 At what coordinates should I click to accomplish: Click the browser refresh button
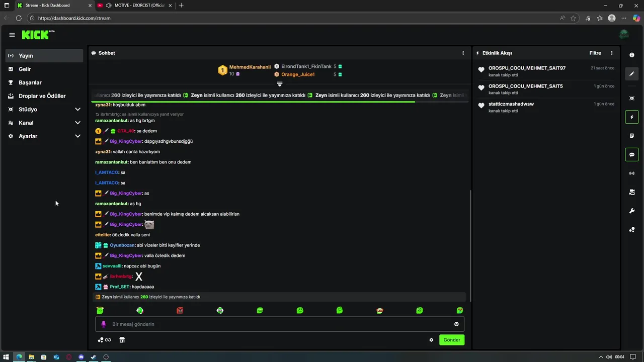point(19,18)
